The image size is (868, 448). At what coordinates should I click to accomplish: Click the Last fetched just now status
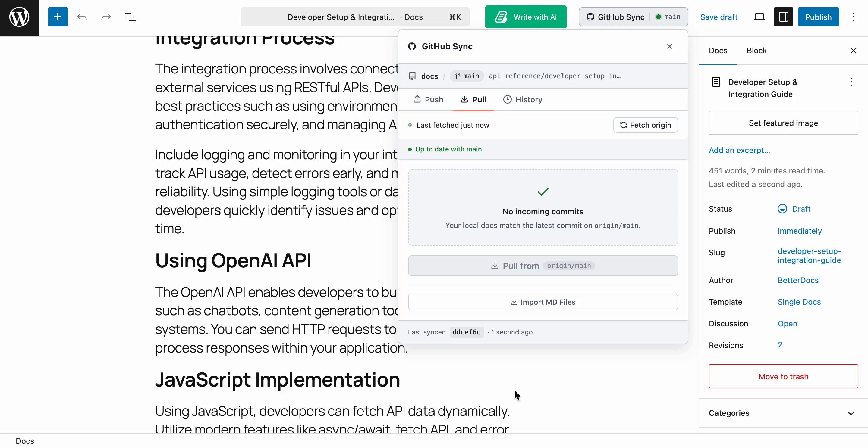tap(452, 125)
